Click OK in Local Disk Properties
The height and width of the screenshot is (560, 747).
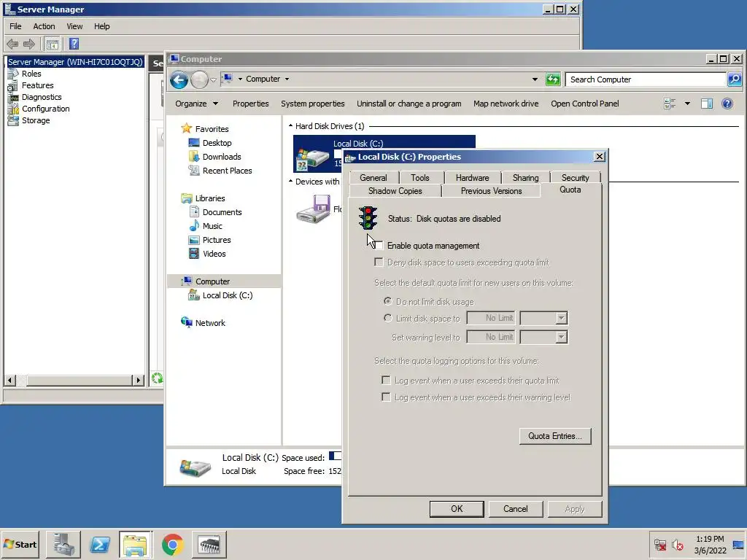click(457, 508)
